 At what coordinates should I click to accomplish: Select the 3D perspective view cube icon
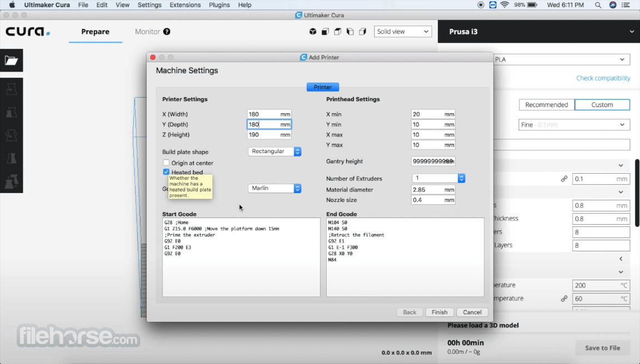(x=313, y=32)
